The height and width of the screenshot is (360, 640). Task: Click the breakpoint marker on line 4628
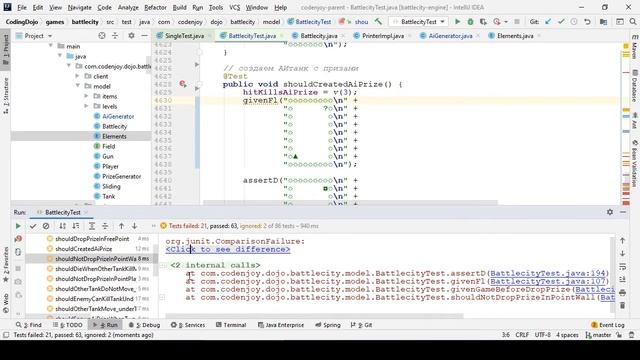pos(182,84)
